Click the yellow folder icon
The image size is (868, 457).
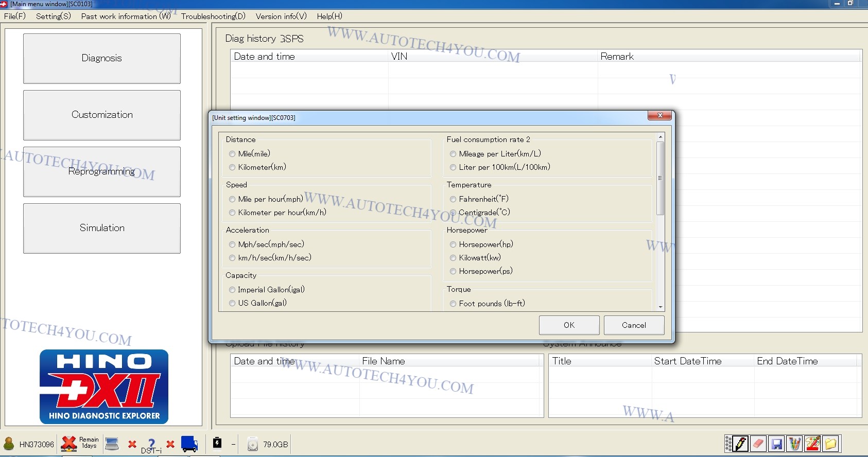[x=830, y=444]
